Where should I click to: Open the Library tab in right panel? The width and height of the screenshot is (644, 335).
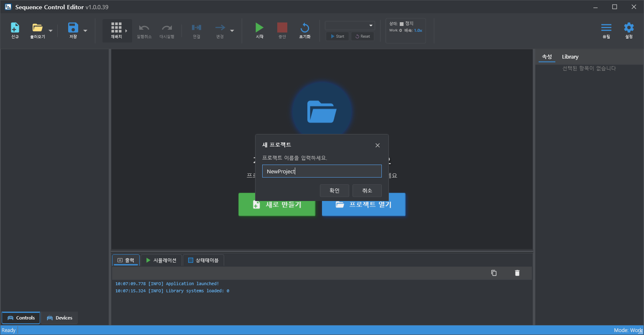tap(570, 57)
